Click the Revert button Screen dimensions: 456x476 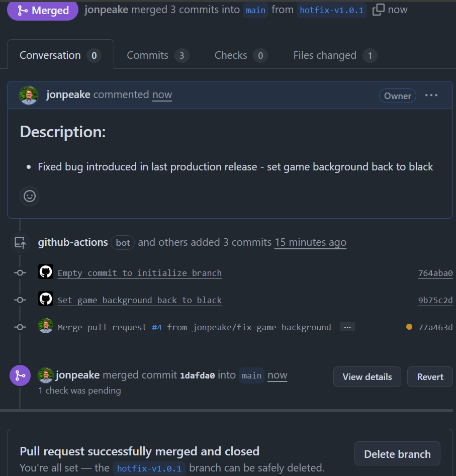click(430, 377)
